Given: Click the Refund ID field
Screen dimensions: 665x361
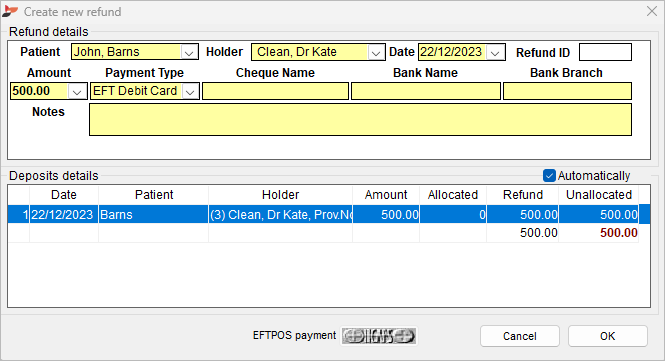Looking at the screenshot, I should [x=605, y=52].
